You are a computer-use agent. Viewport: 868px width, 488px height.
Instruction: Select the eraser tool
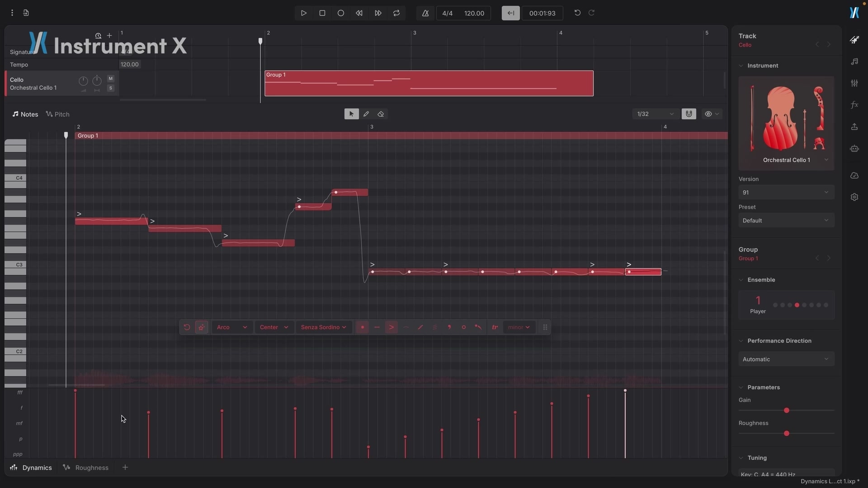381,114
